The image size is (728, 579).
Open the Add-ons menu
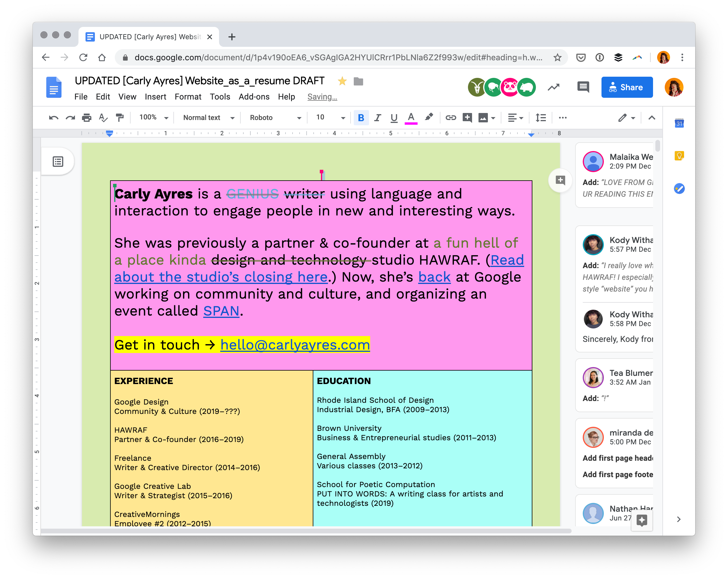pos(254,97)
